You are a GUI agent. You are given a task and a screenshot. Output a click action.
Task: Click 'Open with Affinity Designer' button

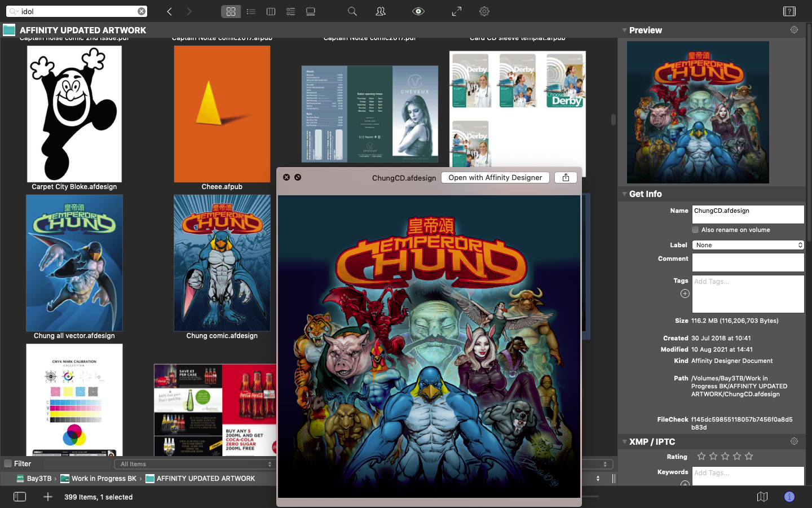pyautogui.click(x=495, y=177)
